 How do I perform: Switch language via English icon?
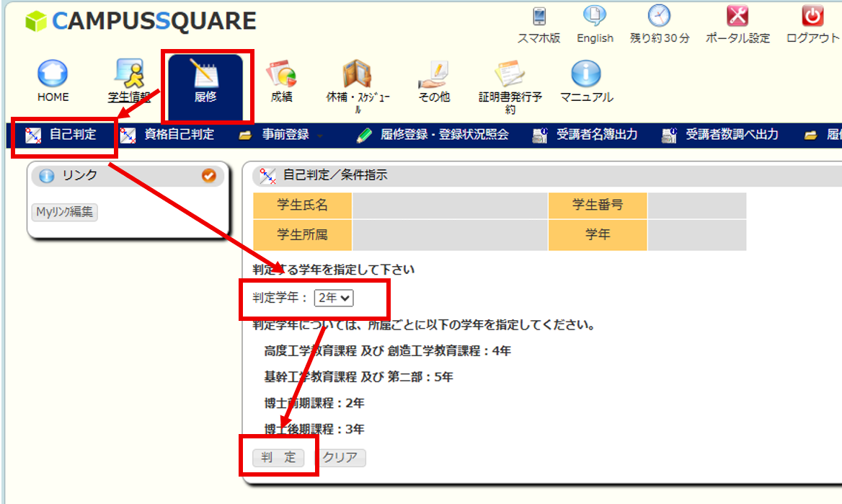point(595,16)
